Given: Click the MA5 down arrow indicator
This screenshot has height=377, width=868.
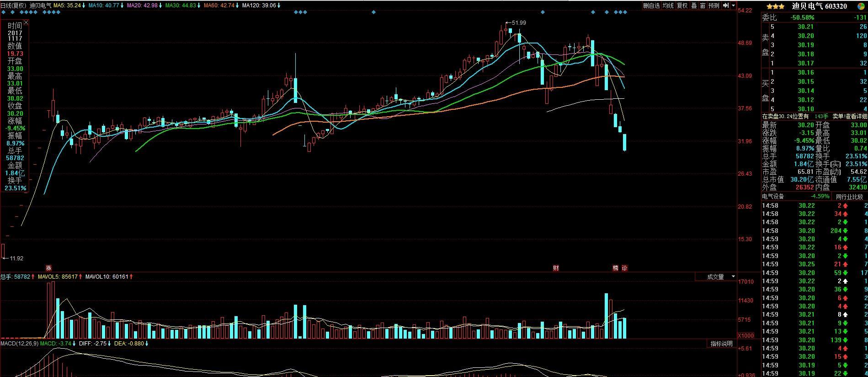Looking at the screenshot, I should (84, 5).
